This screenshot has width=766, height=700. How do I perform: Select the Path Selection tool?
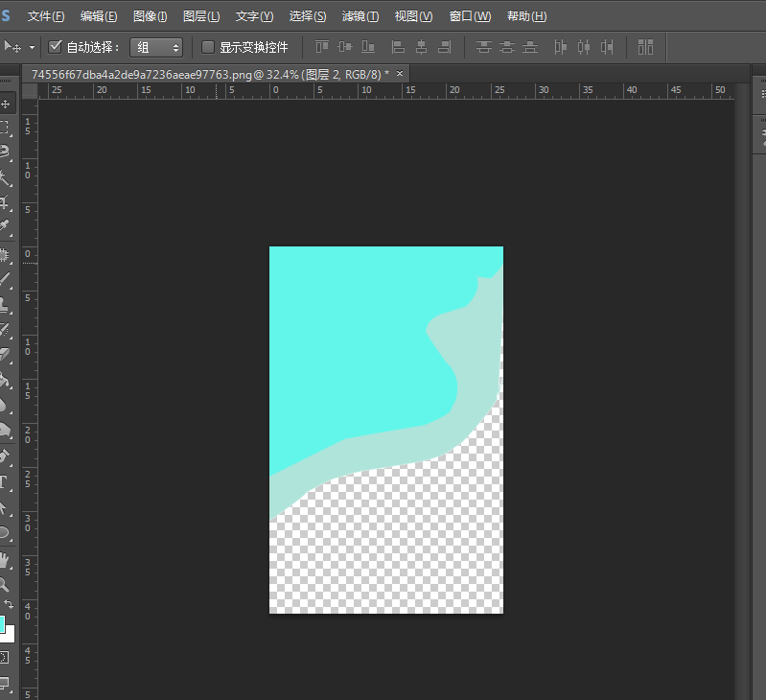point(5,508)
